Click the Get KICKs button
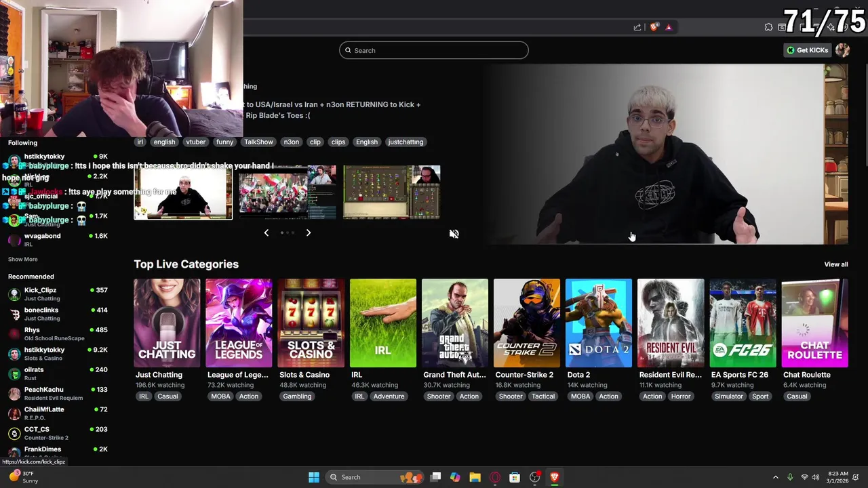This screenshot has height=488, width=868. click(807, 50)
